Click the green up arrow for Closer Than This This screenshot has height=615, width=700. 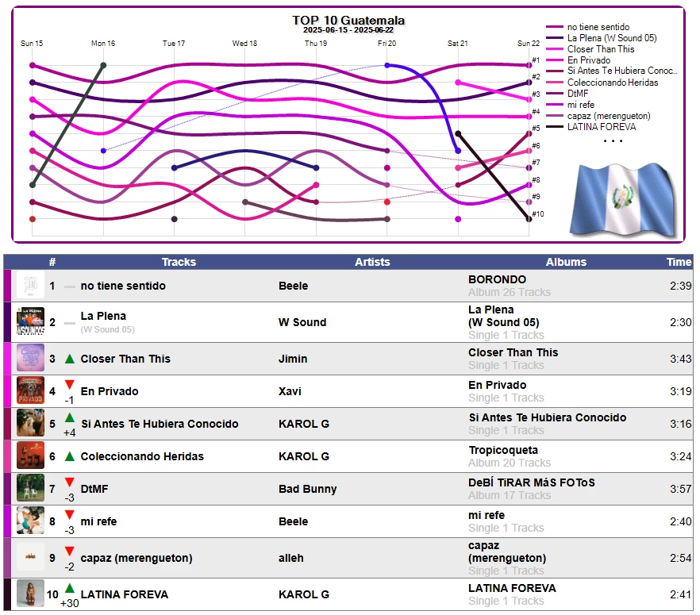69,359
